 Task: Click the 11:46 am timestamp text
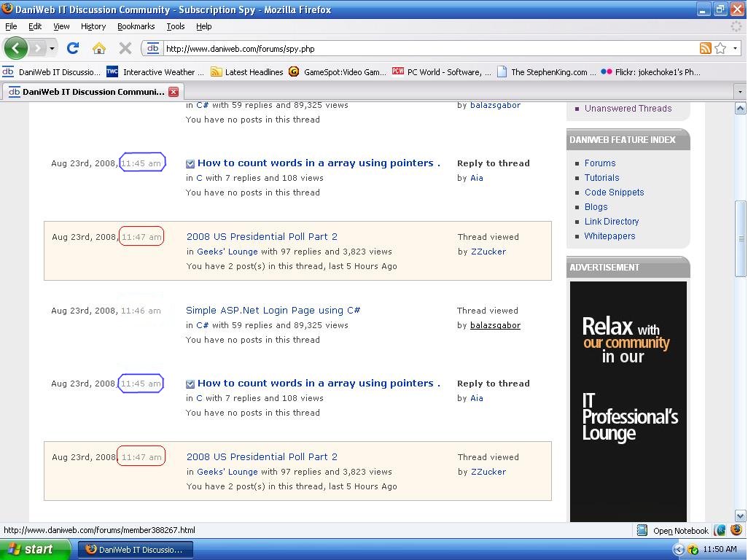point(141,311)
